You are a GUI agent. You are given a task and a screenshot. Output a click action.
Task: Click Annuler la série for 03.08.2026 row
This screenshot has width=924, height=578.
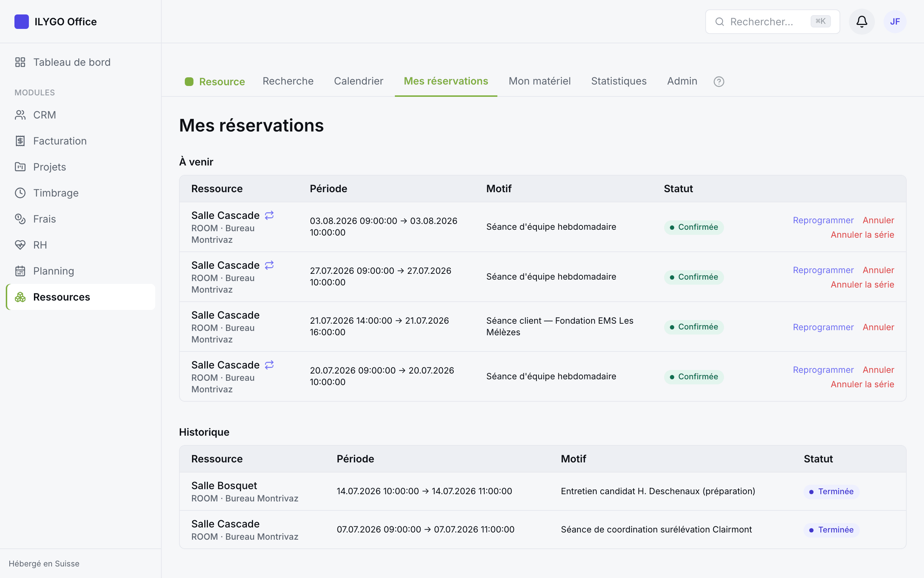862,235
